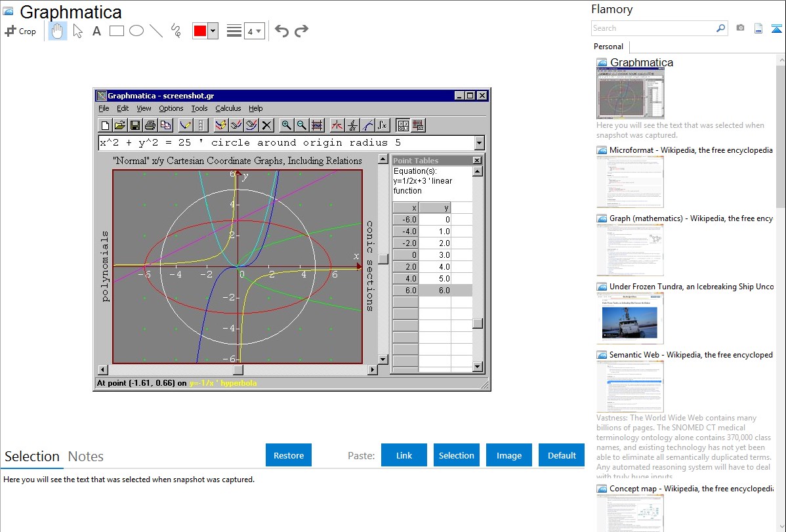The image size is (786, 532).
Task: Click the Copy graphs icon
Action: pyautogui.click(x=165, y=125)
